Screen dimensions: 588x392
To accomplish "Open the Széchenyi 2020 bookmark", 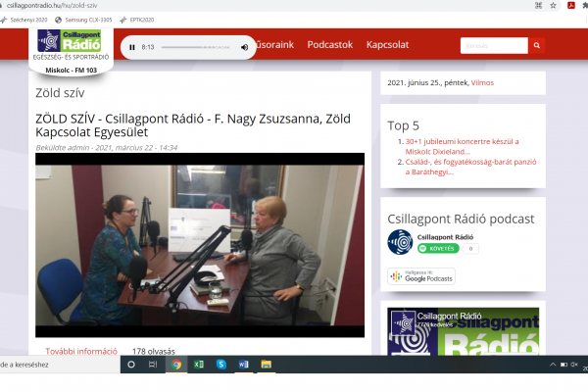I will [24, 20].
